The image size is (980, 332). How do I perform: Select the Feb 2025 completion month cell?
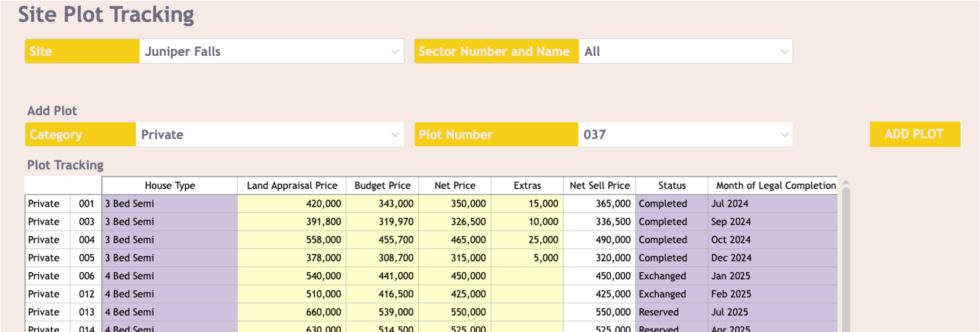[773, 294]
